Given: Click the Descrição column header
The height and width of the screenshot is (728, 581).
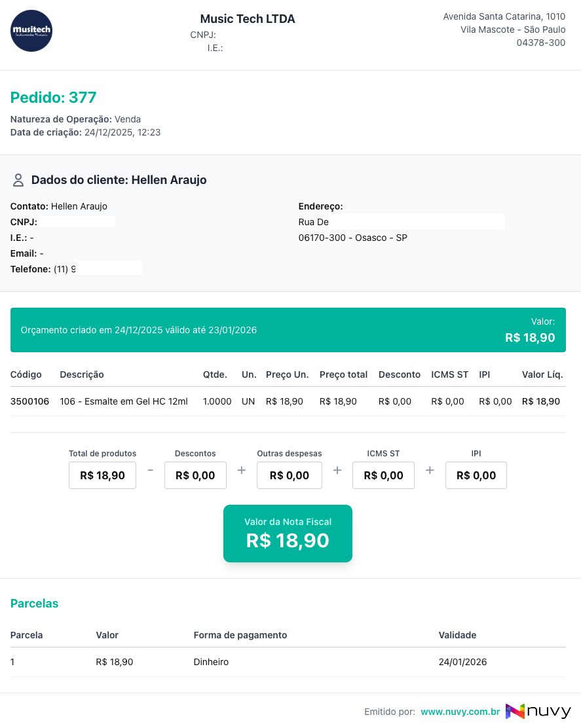Looking at the screenshot, I should click(82, 374).
